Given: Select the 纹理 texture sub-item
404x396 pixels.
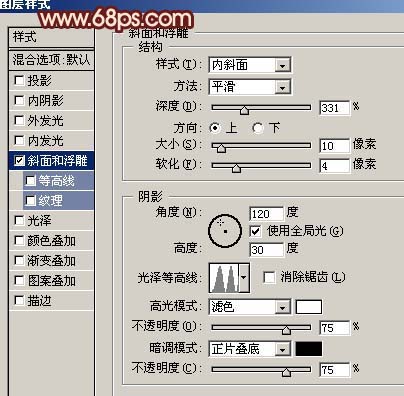Looking at the screenshot, I should pos(58,201).
